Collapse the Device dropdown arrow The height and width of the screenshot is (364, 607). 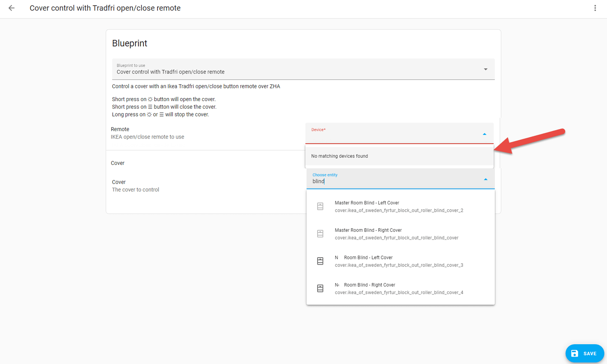(x=484, y=134)
